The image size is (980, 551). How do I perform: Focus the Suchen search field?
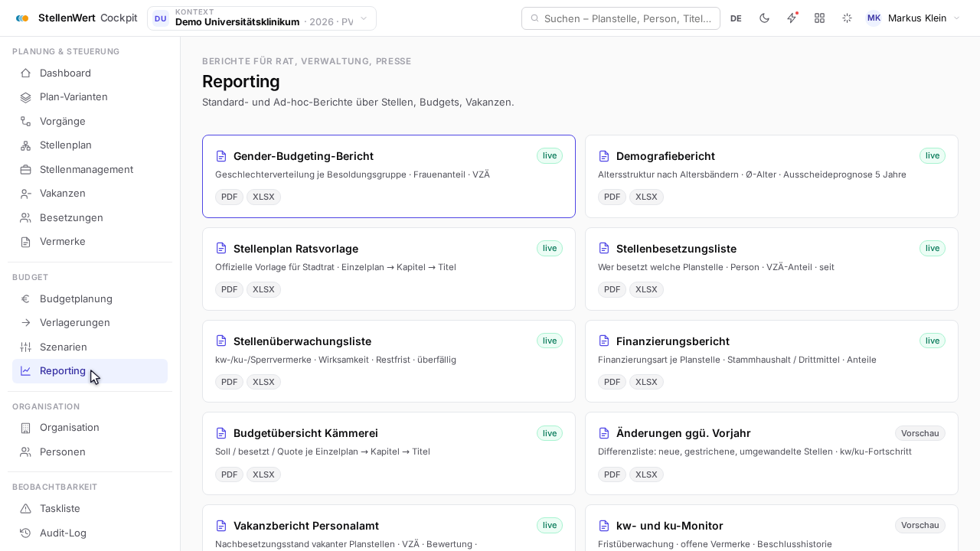coord(621,18)
